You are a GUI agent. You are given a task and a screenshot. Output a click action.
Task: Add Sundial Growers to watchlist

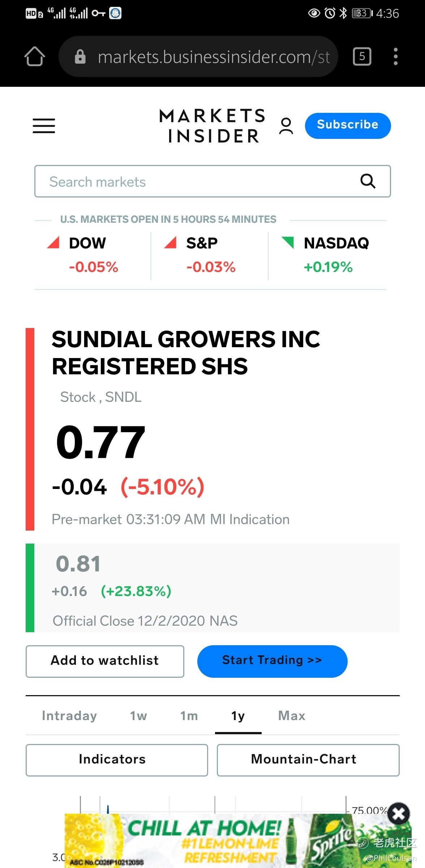[105, 661]
